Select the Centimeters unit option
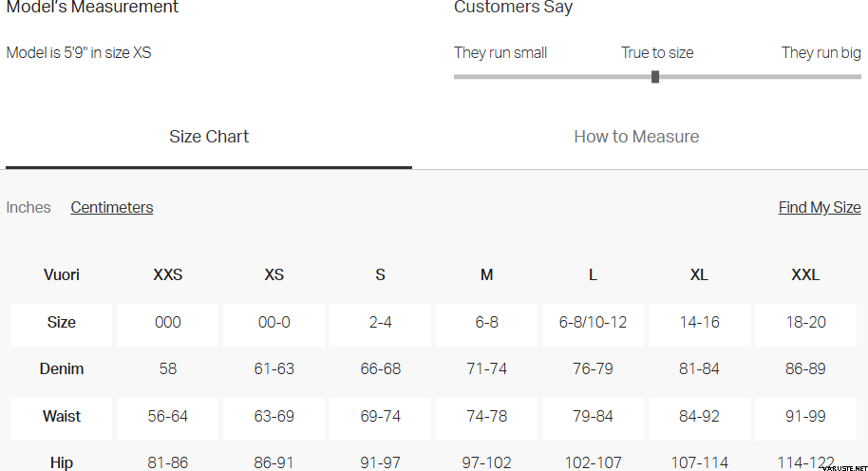Viewport: 868px width, 471px height. point(112,207)
